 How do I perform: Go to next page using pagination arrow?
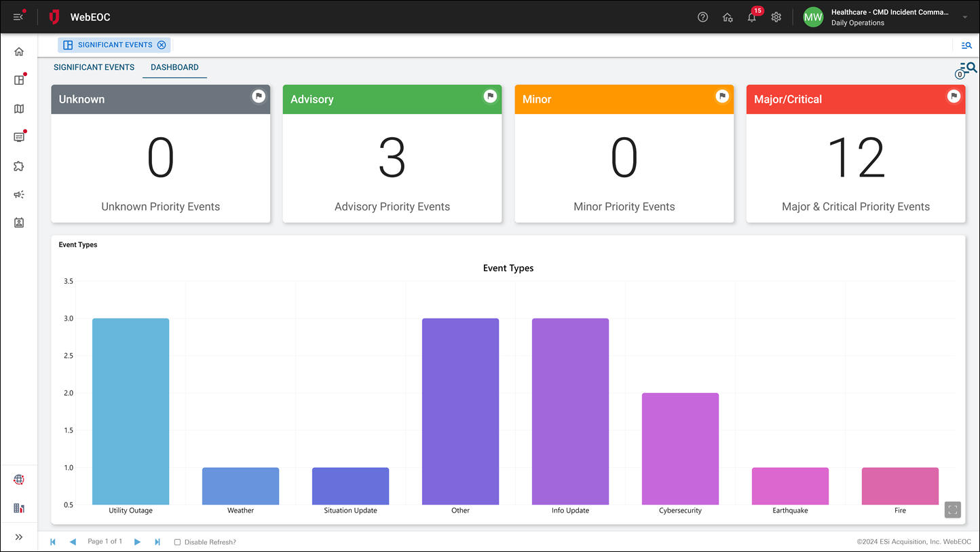[138, 542]
